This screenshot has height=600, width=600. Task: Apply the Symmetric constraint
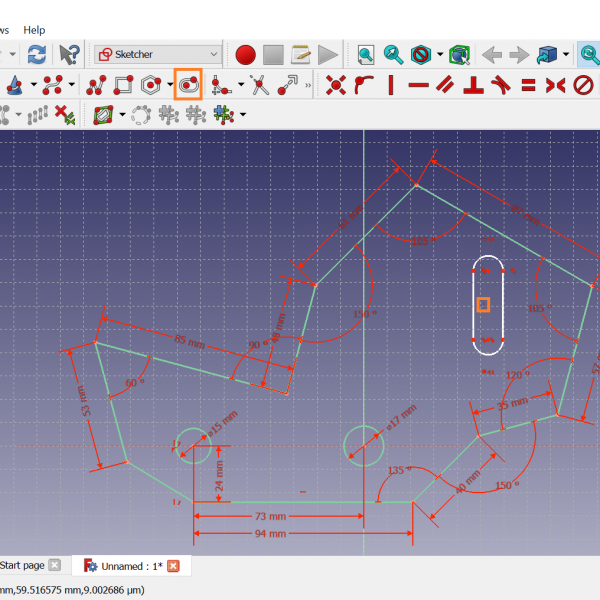(556, 85)
